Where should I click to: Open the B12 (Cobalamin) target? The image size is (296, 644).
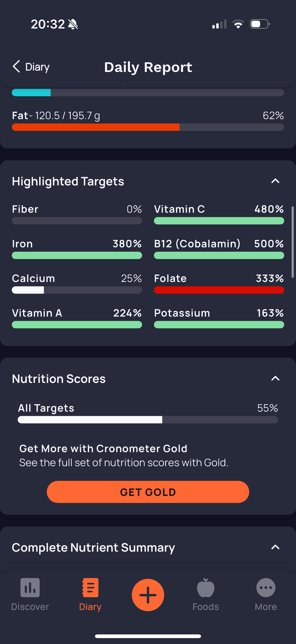click(219, 249)
